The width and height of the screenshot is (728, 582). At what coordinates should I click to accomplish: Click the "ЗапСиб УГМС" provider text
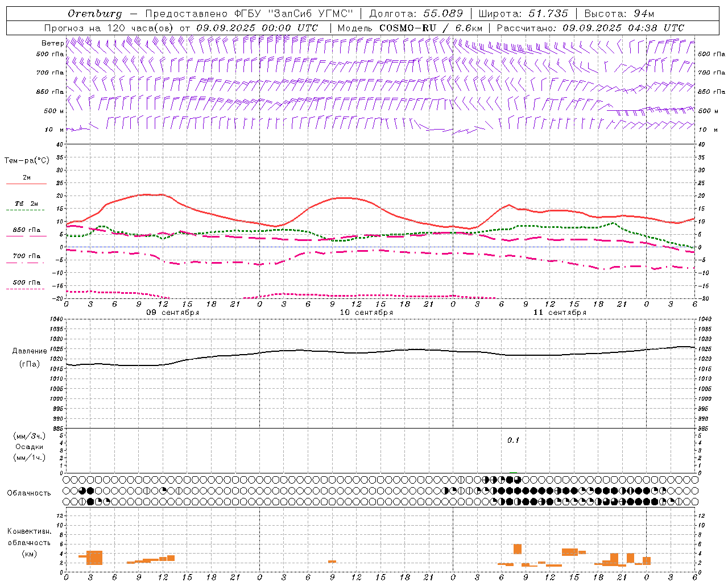tap(310, 14)
